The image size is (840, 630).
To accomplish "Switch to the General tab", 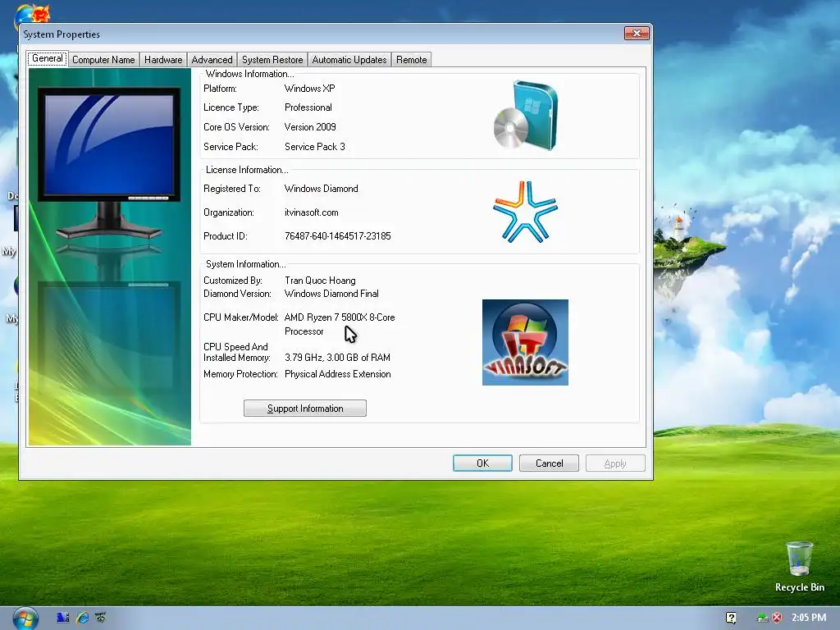I will (47, 58).
